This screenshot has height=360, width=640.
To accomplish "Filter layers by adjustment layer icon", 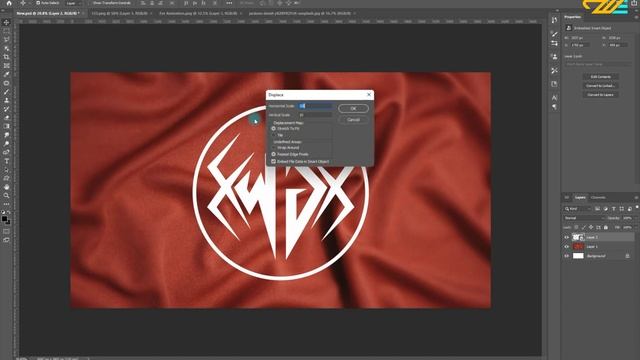I will click(x=605, y=209).
